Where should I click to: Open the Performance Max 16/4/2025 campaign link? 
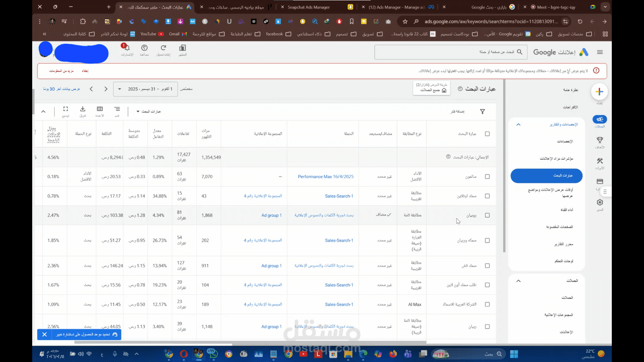coord(326,176)
